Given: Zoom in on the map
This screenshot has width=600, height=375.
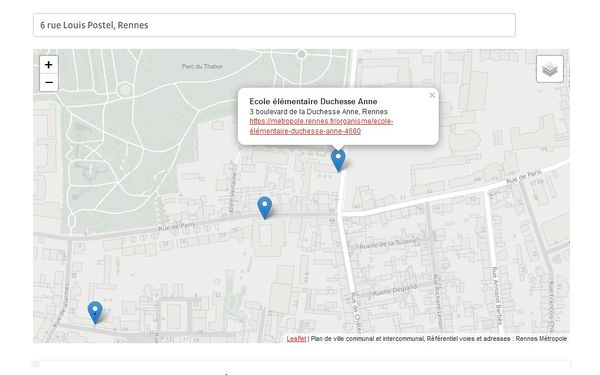Looking at the screenshot, I should tap(49, 65).
